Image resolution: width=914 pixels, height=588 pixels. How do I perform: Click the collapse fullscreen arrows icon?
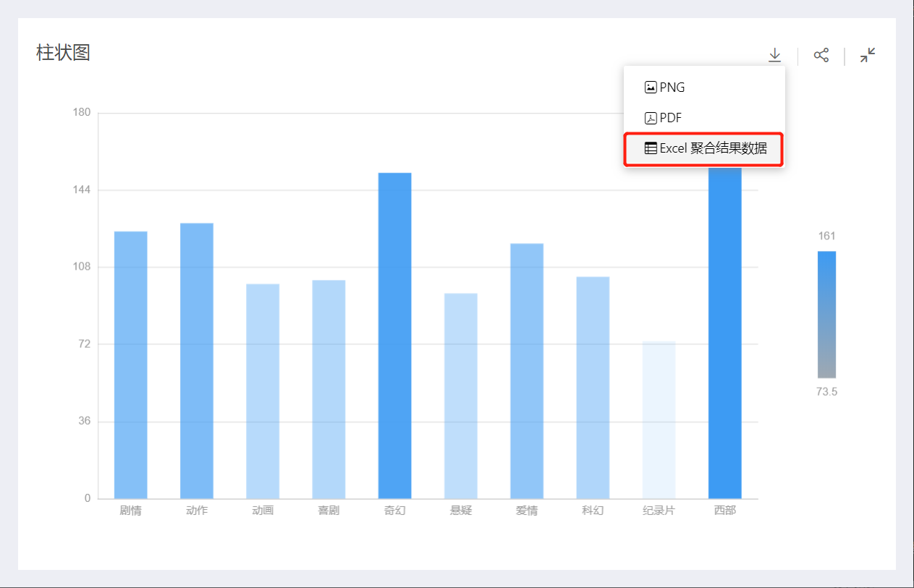[x=868, y=55]
